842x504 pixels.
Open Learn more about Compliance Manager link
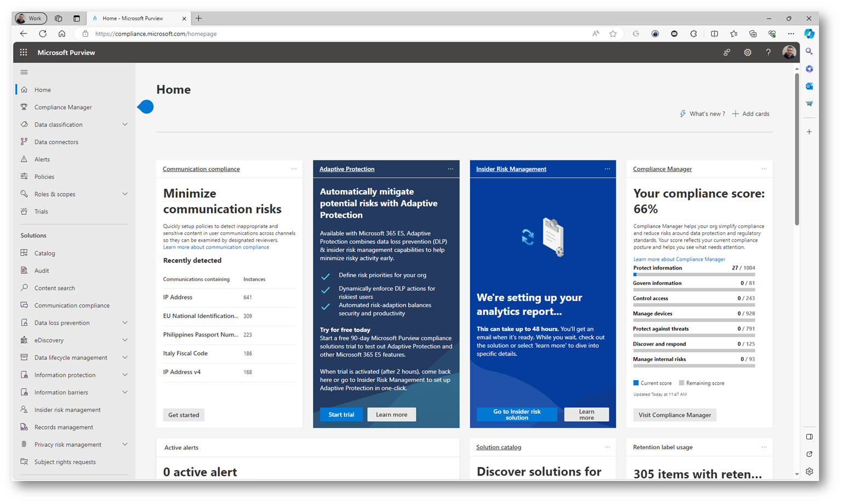[679, 259]
